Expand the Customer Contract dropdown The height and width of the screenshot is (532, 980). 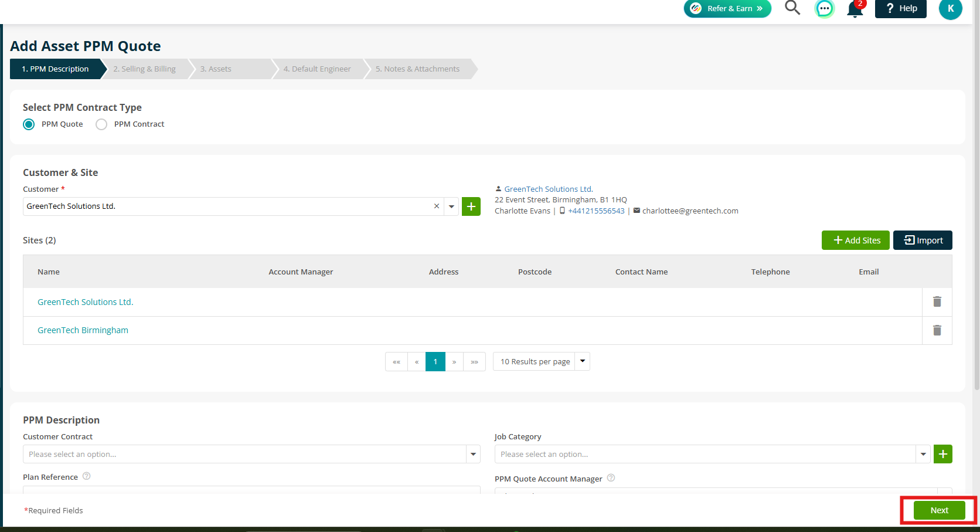click(x=474, y=454)
